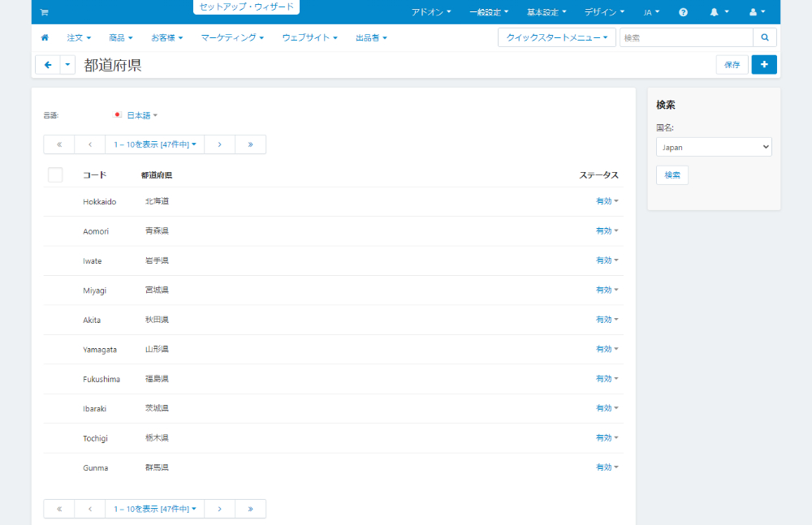Change status dropdown for Gunma row
812x525 pixels.
607,467
